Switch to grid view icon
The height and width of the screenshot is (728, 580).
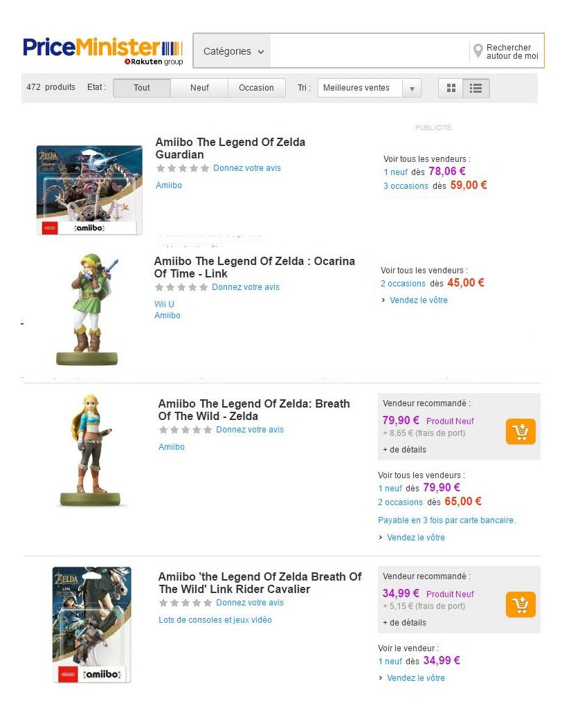tap(451, 88)
